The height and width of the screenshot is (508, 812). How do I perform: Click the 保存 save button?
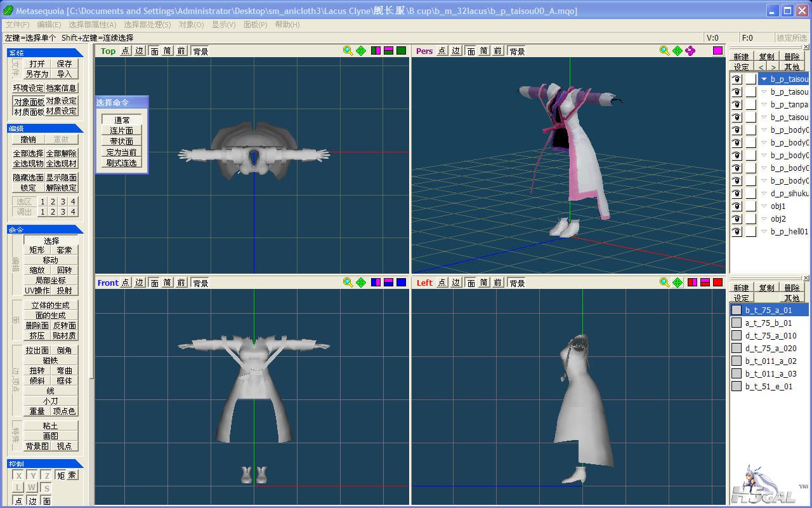click(x=64, y=63)
